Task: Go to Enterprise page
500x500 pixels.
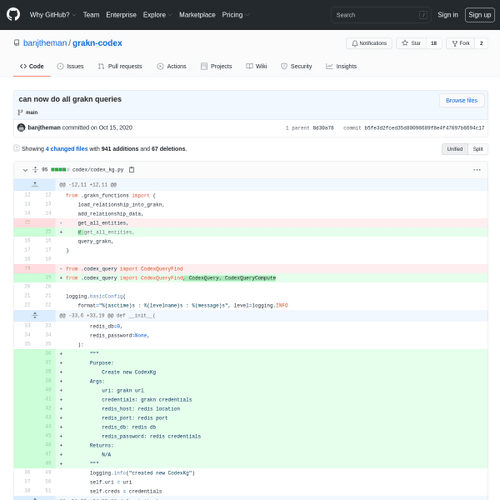Action: click(121, 15)
